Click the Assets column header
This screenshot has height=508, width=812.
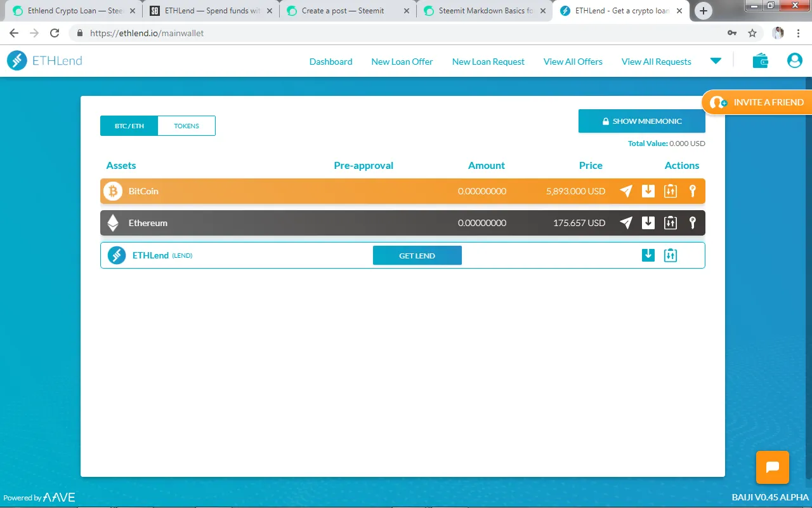coord(121,165)
